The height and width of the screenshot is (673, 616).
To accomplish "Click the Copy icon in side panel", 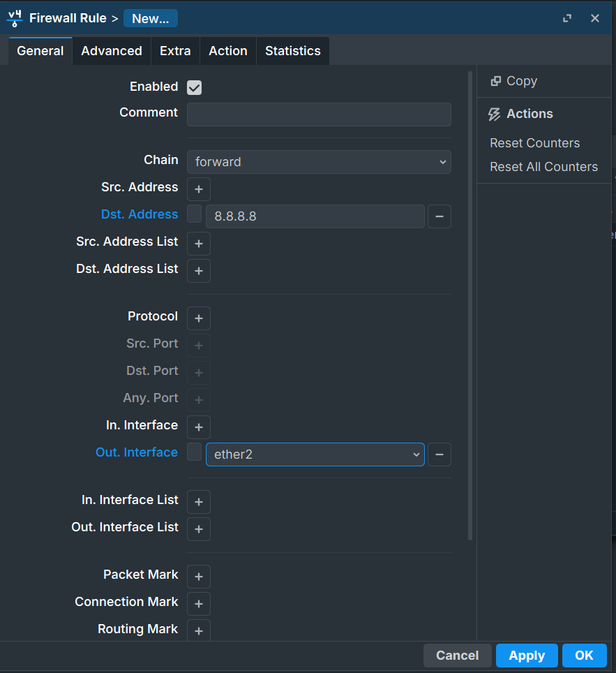I will click(496, 81).
